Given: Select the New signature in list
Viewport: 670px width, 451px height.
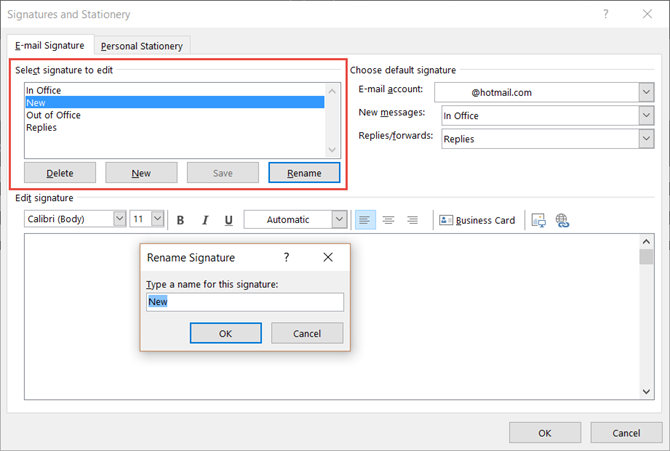Looking at the screenshot, I should (x=175, y=103).
